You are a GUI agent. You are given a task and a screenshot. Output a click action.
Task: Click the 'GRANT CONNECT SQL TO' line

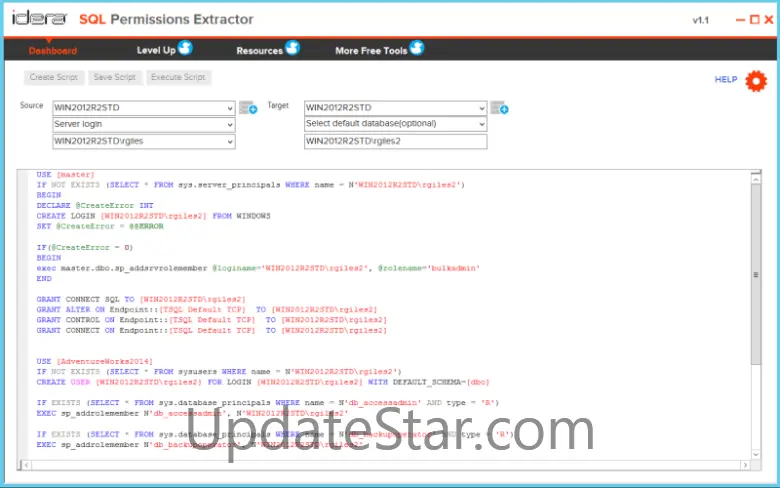click(x=141, y=299)
